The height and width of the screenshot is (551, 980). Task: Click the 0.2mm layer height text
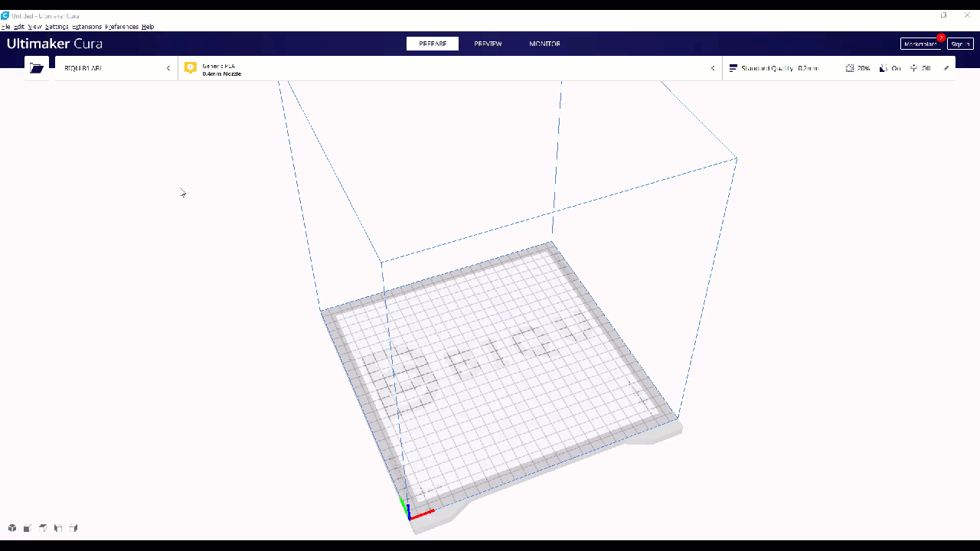click(808, 68)
